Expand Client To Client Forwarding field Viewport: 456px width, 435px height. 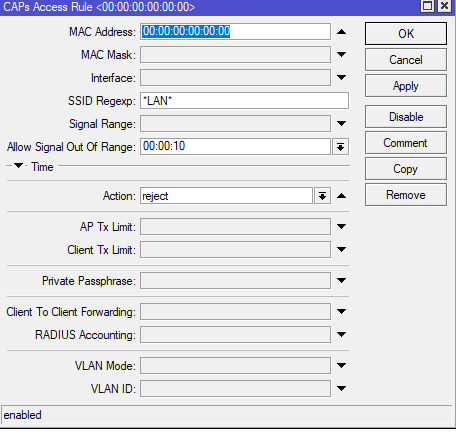[341, 311]
